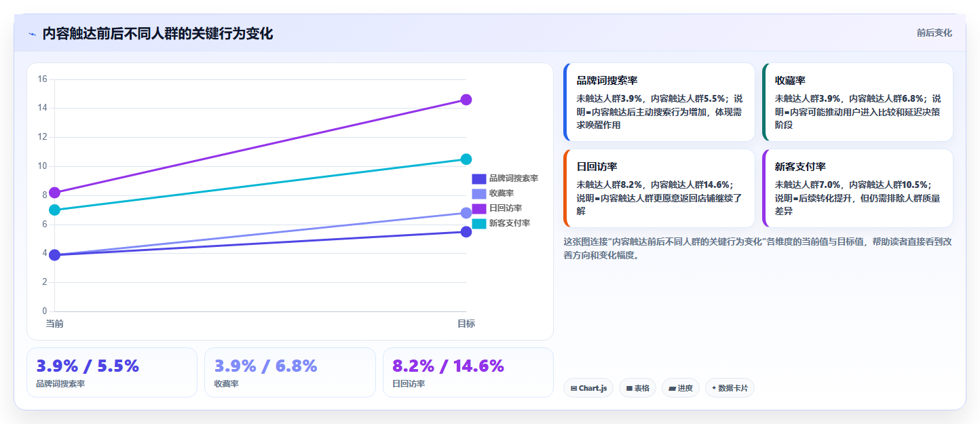Toggle 新客支付率 legend color box

coord(479,223)
